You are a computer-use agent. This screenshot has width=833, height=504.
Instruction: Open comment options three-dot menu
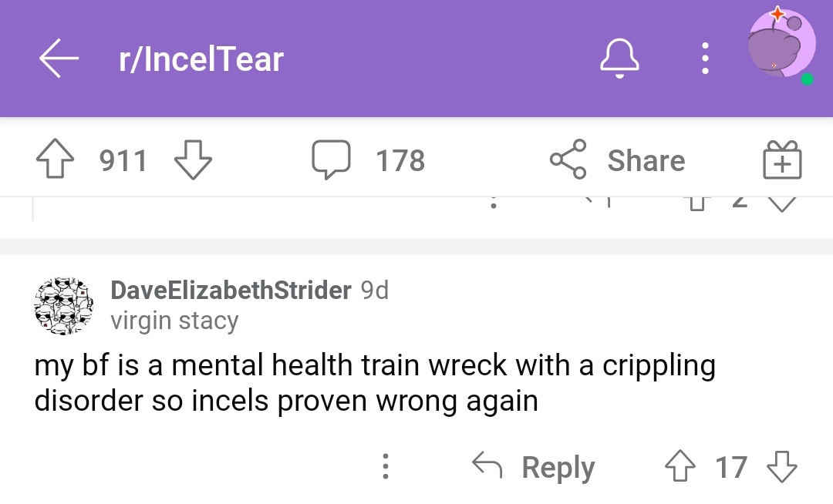coord(386,466)
